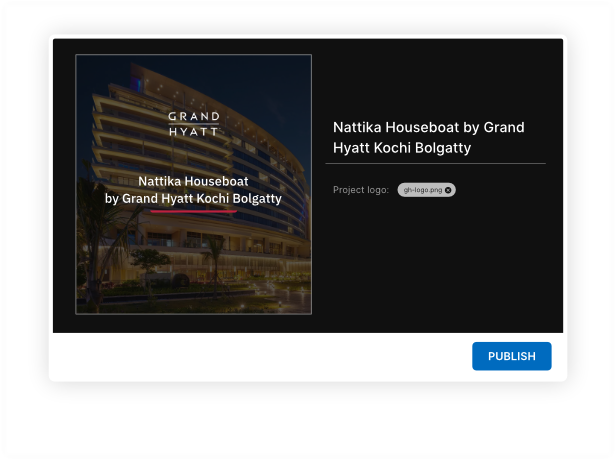The height and width of the screenshot is (460, 616).
Task: Click the 'Project logo:' label
Action: [x=361, y=190]
